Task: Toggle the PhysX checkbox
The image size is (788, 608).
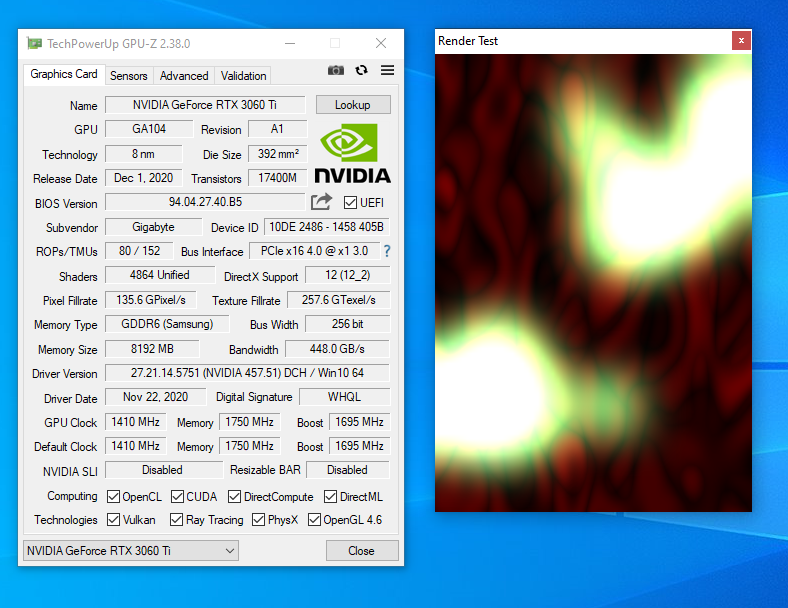Action: pos(258,520)
